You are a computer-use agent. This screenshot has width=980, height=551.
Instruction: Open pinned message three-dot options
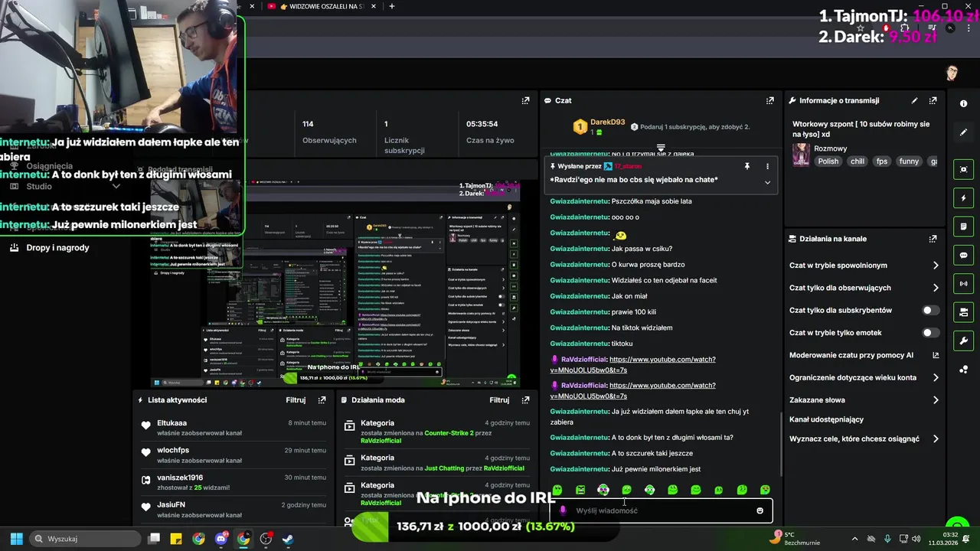(767, 166)
